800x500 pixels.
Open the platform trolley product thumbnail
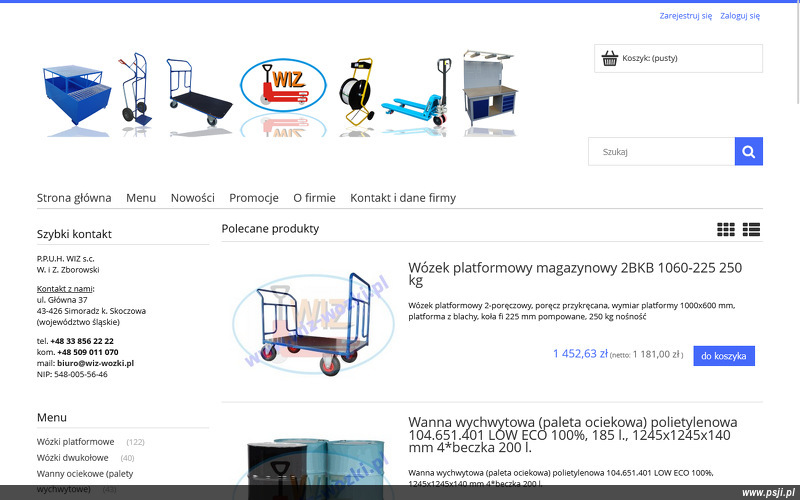tap(313, 324)
